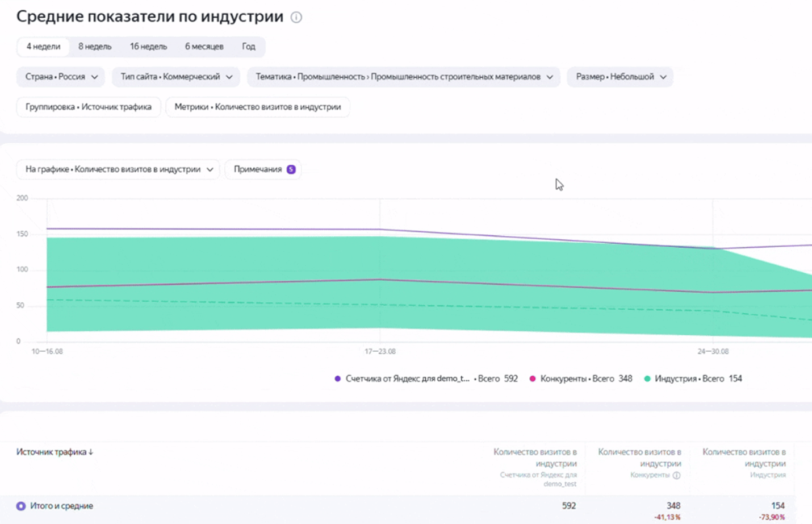Select the 6 месяцев period tab

[204, 47]
